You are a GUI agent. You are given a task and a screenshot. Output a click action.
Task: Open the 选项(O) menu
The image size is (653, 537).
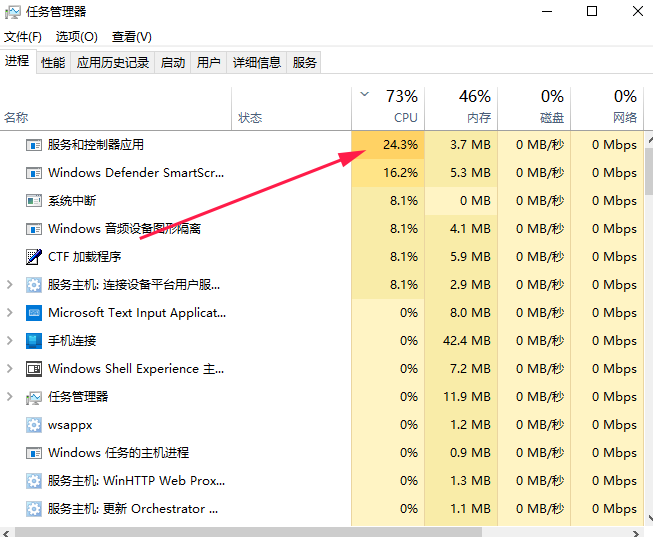pos(77,37)
